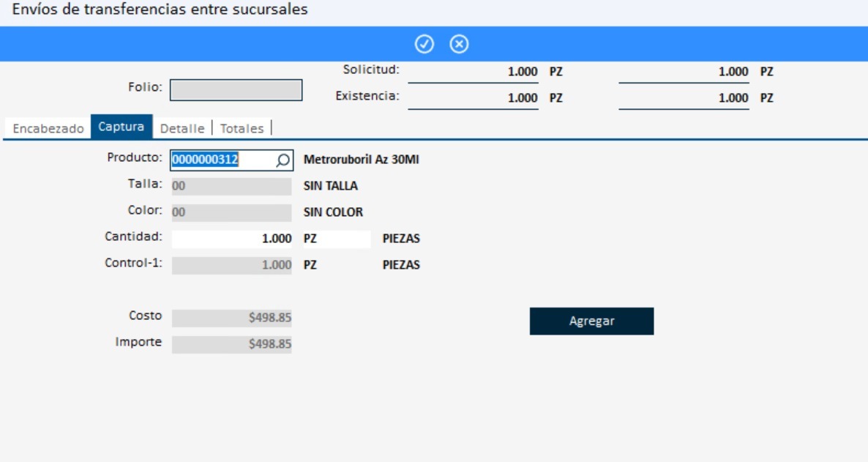Viewport: 868px width, 462px height.
Task: Click the PZ unit field beside Cantidad
Action: point(337,239)
